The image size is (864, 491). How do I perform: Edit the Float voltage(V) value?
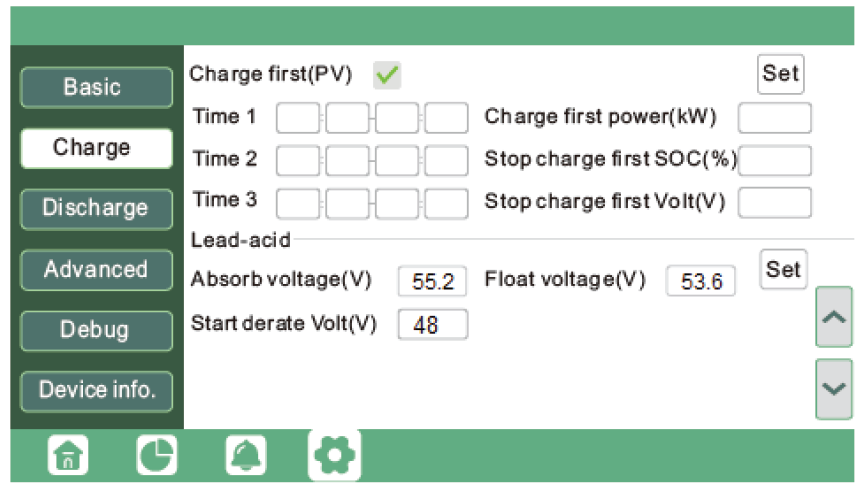click(x=700, y=282)
